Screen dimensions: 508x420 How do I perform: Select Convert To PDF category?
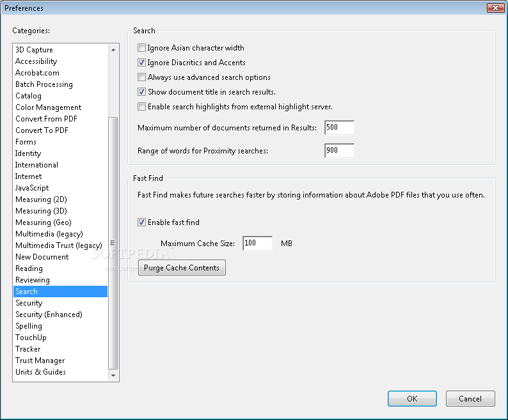[60, 130]
